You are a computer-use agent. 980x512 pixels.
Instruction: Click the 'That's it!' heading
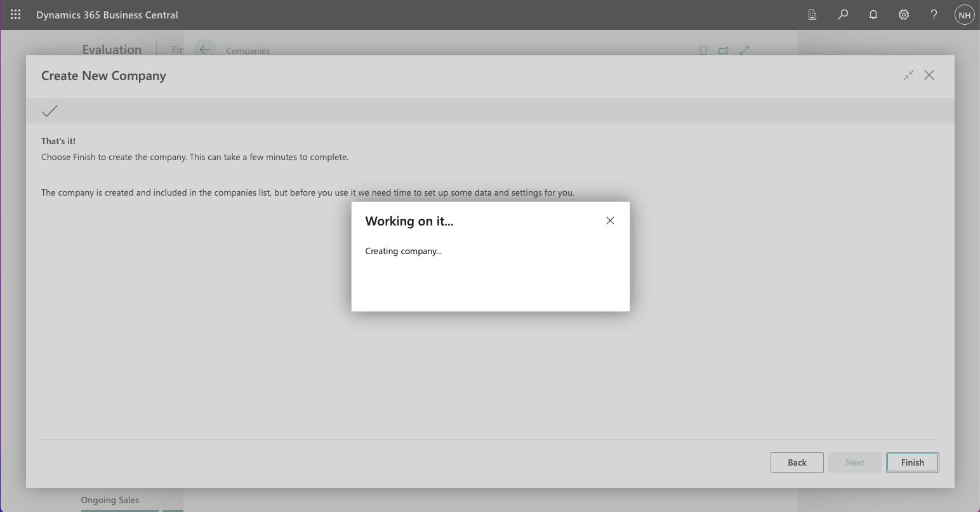[58, 141]
